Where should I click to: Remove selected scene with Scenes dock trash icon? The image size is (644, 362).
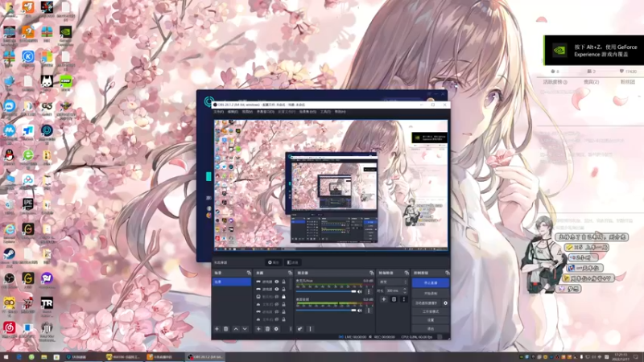(x=226, y=329)
